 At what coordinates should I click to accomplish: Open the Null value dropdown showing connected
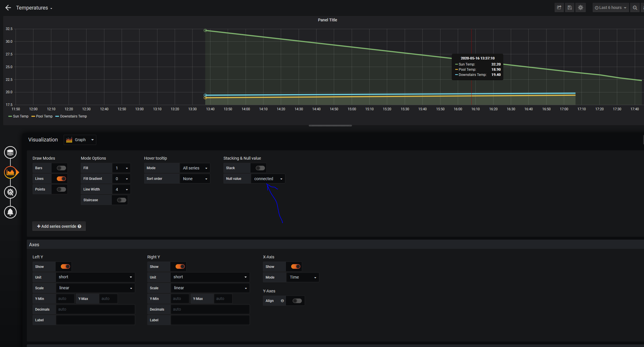tap(268, 178)
